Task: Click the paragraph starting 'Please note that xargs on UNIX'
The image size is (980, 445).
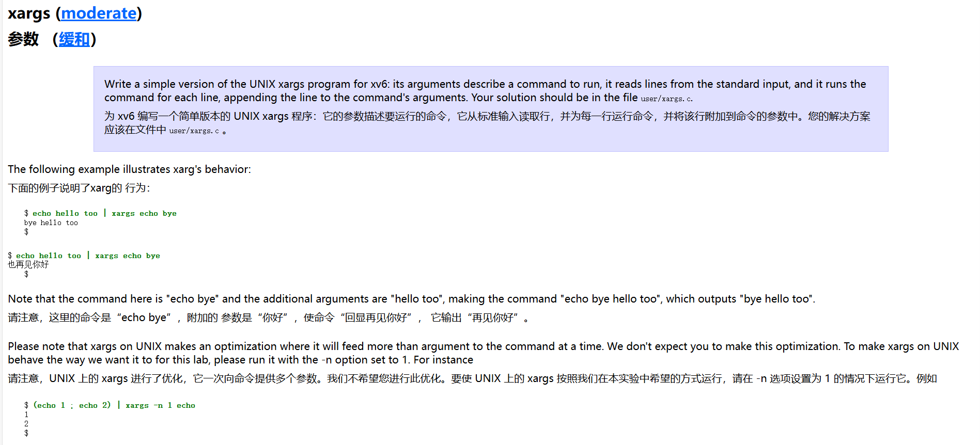Action: tap(484, 353)
